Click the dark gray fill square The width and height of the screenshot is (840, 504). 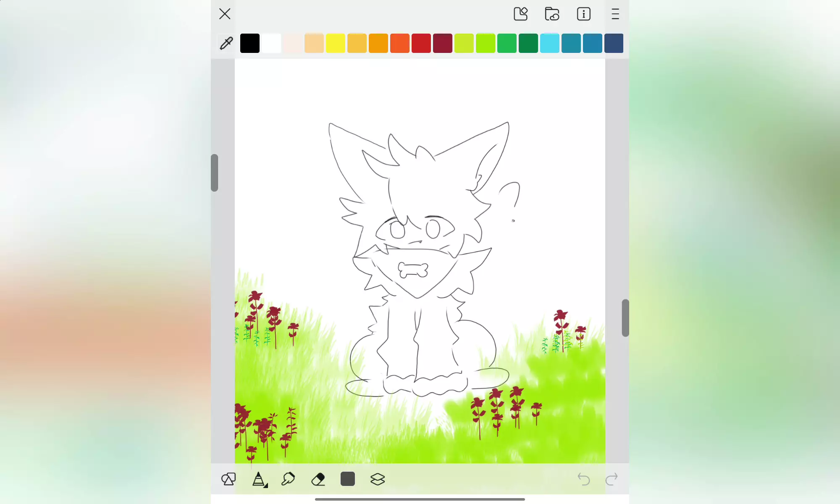point(348,479)
